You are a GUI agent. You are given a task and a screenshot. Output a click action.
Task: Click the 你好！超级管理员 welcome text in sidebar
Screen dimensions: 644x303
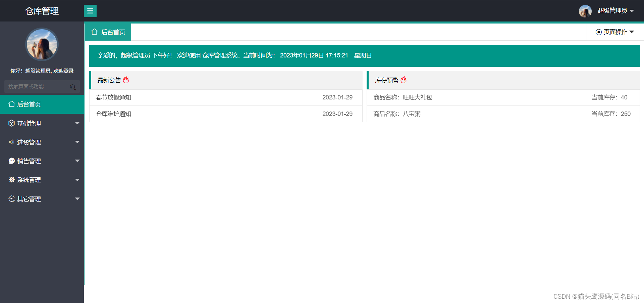[42, 71]
